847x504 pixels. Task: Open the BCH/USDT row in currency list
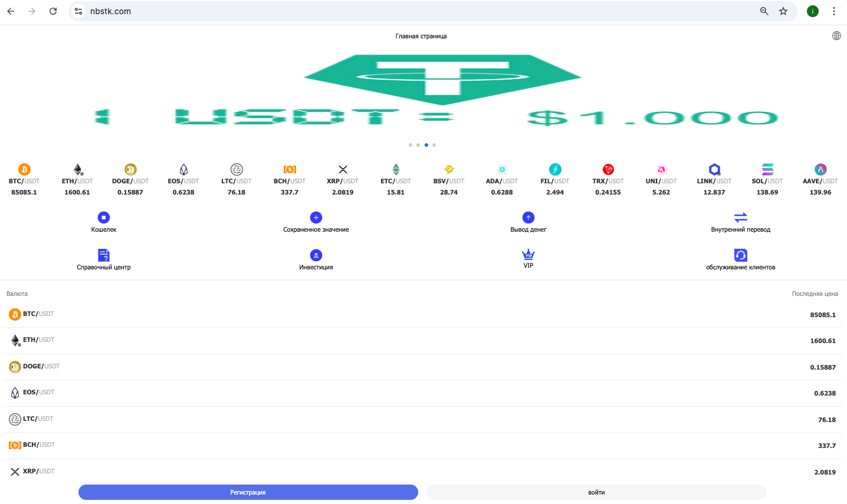point(423,446)
